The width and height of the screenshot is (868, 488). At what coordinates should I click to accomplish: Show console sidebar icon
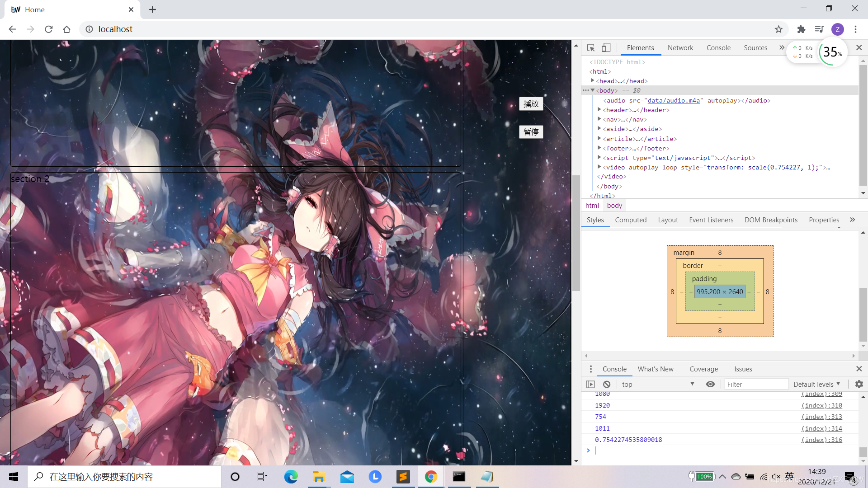[x=590, y=385]
